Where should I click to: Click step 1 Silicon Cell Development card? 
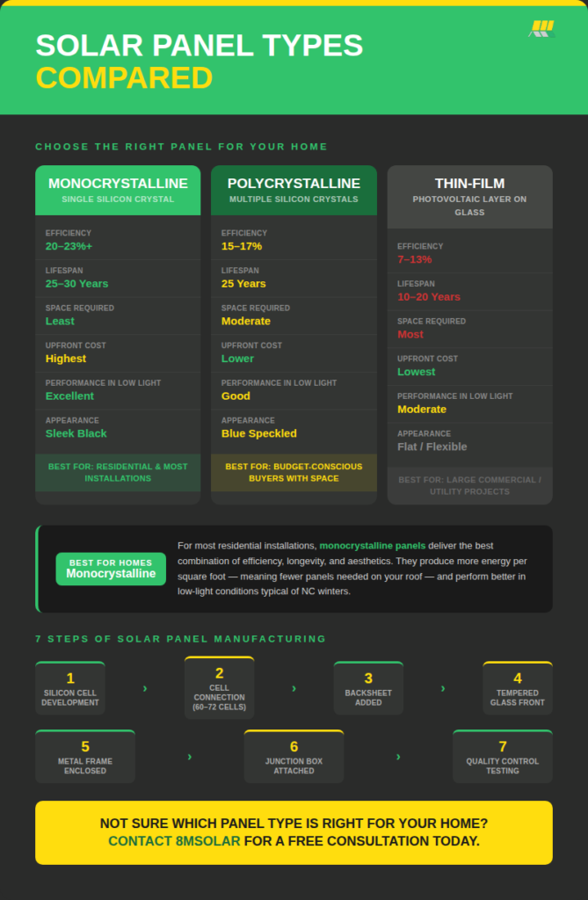point(70,688)
